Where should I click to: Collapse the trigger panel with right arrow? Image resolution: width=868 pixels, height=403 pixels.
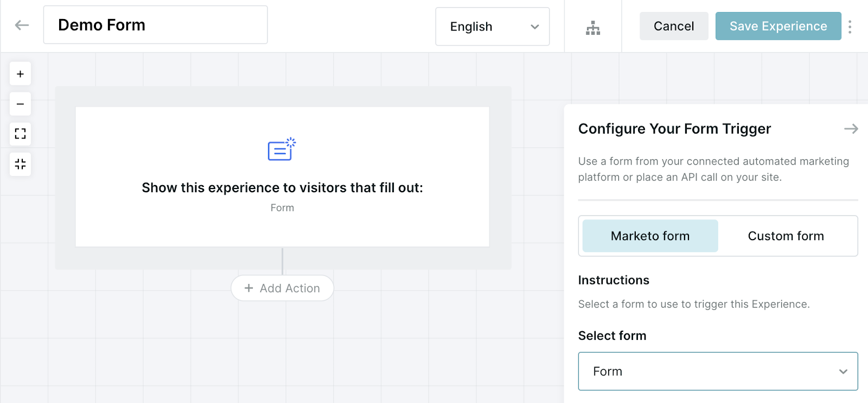(x=851, y=129)
